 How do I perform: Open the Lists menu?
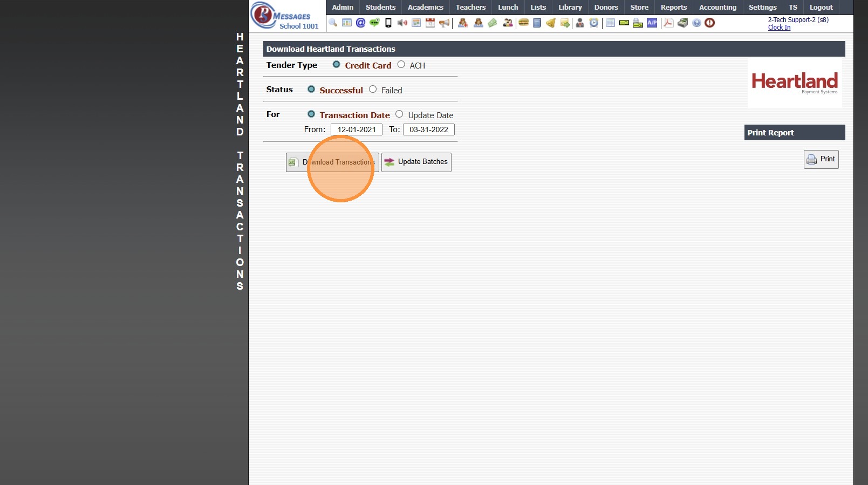538,8
